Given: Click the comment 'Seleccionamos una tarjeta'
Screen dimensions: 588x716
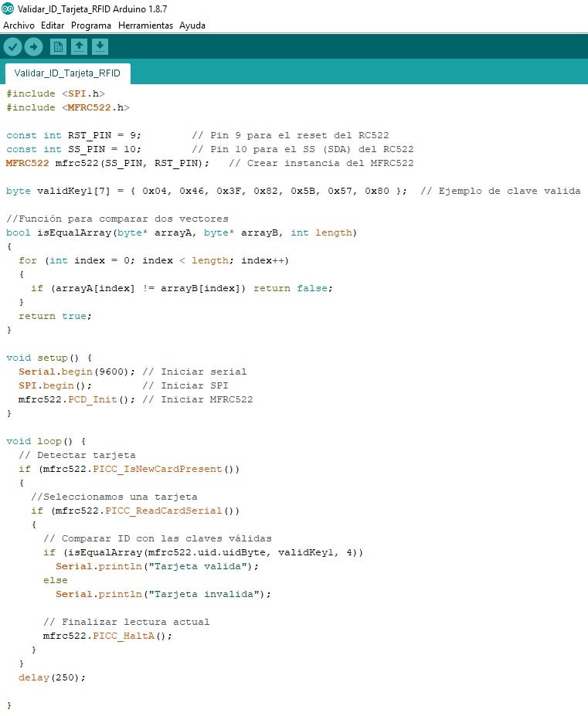Looking at the screenshot, I should (x=114, y=497).
